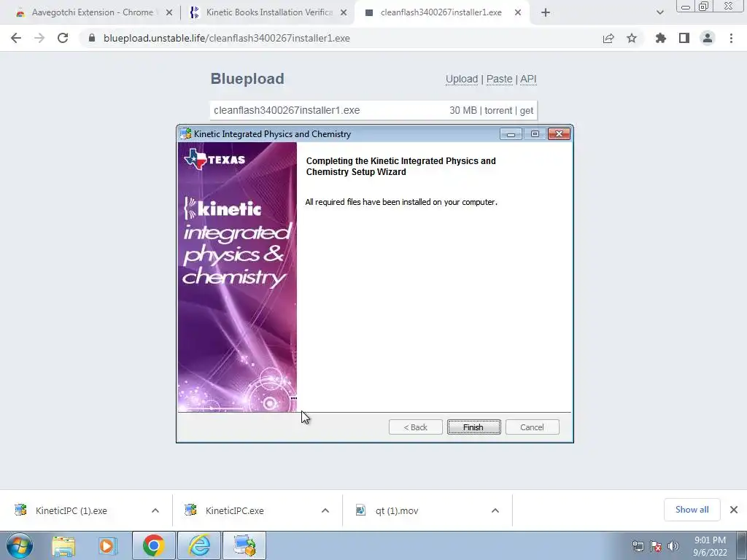Image resolution: width=747 pixels, height=560 pixels.
Task: Launch Windows Media Player from taskbar
Action: (108, 545)
